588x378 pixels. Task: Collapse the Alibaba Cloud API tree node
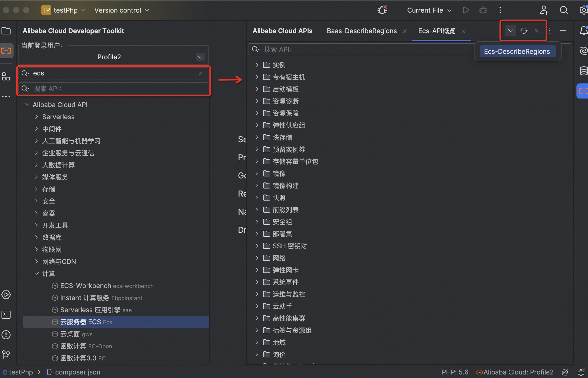coord(27,105)
